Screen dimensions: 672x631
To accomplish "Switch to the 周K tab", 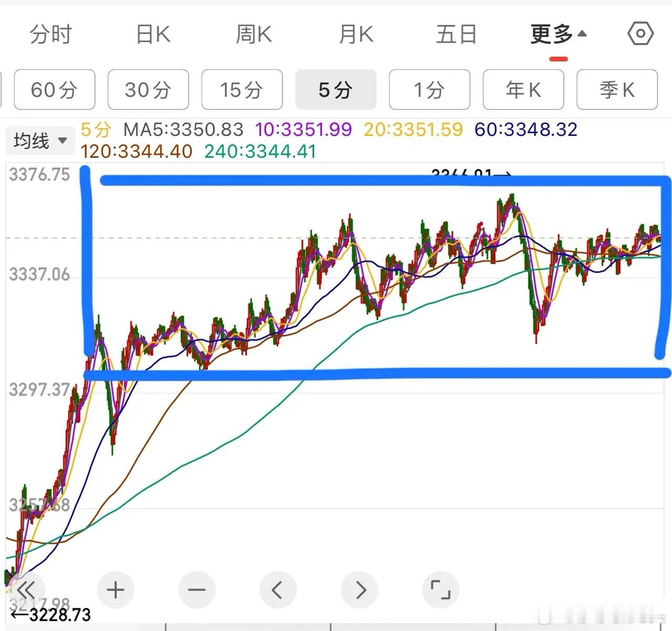I will coord(254,35).
